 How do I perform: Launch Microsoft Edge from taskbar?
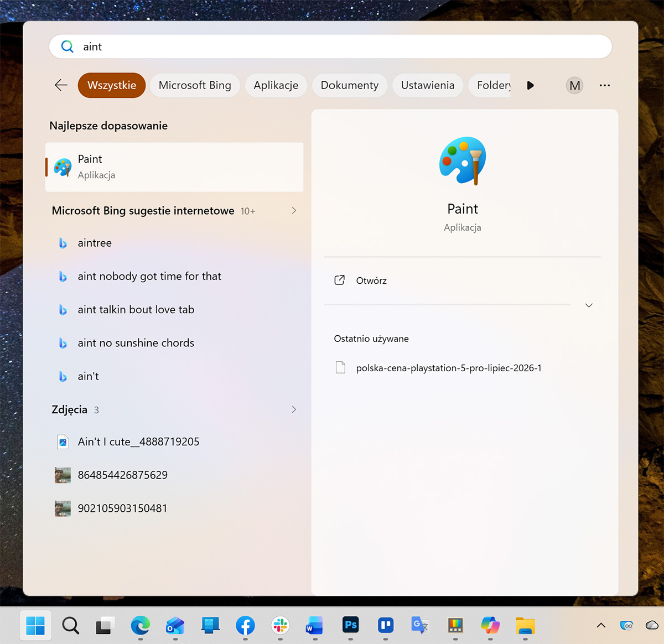(x=141, y=625)
